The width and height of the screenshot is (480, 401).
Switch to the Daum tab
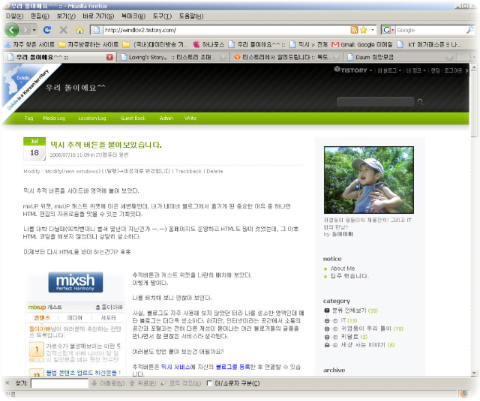pos(400,57)
